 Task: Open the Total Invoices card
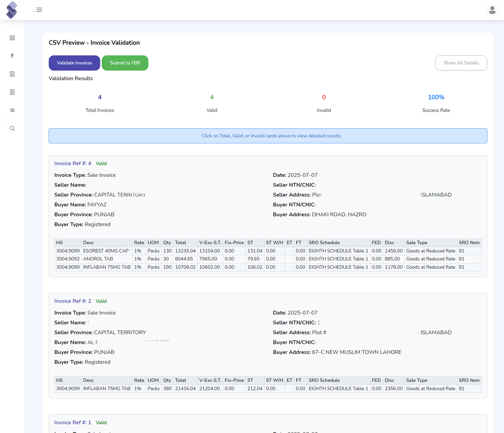pos(100,103)
